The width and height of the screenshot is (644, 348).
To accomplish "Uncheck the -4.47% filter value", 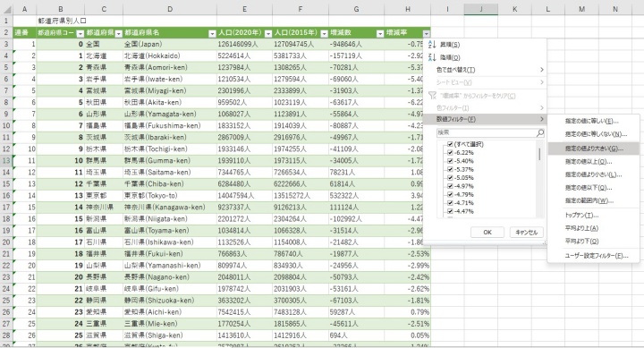I will pos(450,212).
